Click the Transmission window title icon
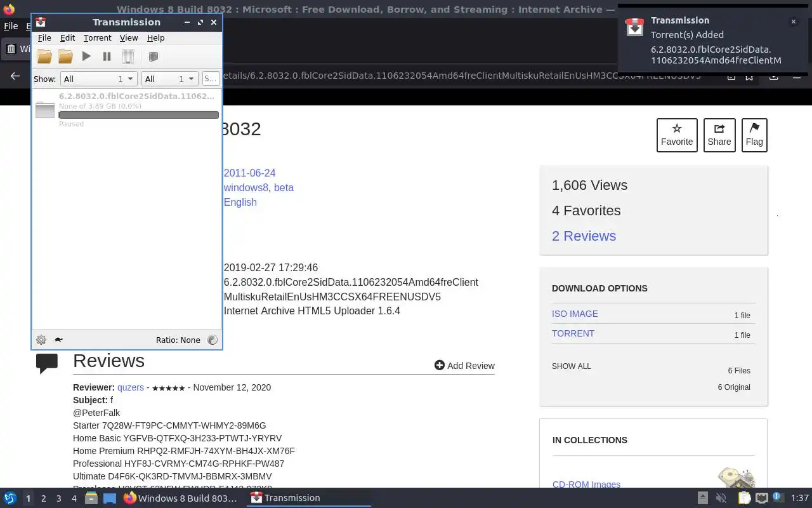The height and width of the screenshot is (508, 812). 41,22
